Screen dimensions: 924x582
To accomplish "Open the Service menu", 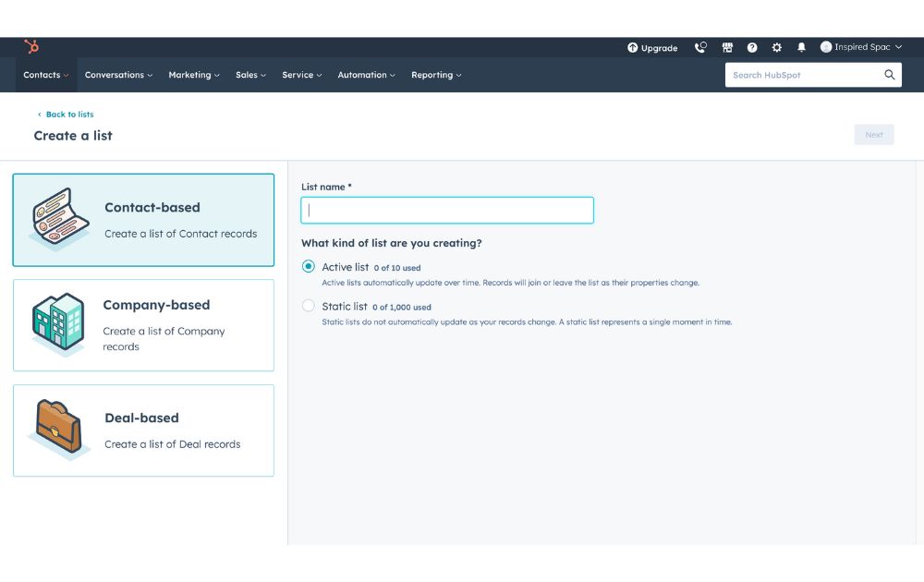I will point(302,75).
